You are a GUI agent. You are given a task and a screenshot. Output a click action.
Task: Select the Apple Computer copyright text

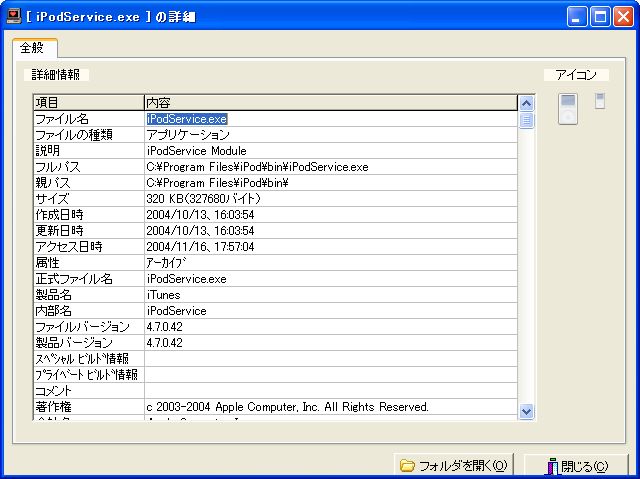pos(287,407)
